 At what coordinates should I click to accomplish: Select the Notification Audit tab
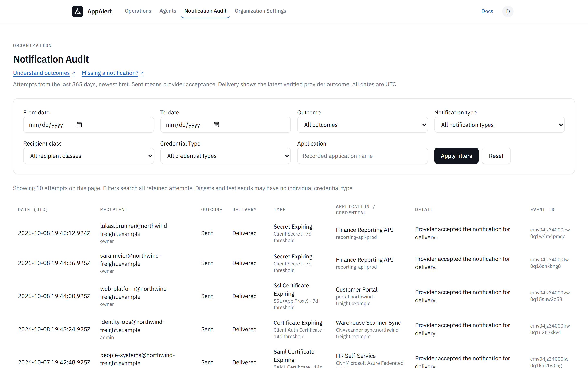coord(205,11)
